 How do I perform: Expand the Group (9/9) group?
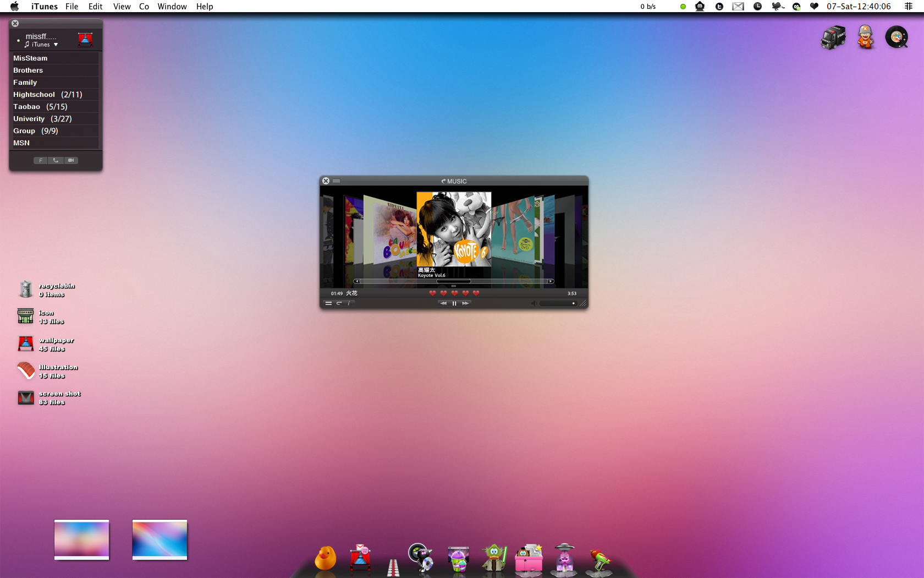point(54,131)
